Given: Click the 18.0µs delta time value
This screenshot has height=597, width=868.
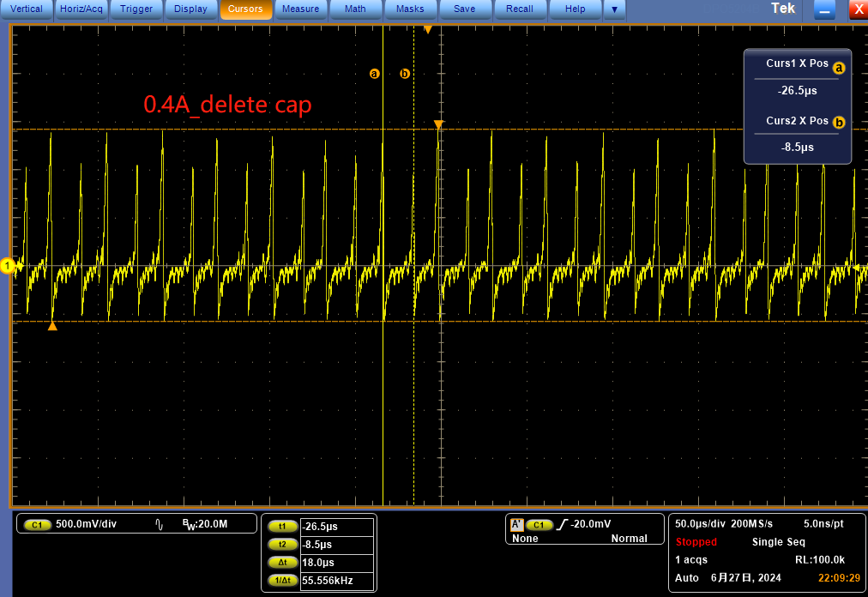Looking at the screenshot, I should pyautogui.click(x=337, y=563).
